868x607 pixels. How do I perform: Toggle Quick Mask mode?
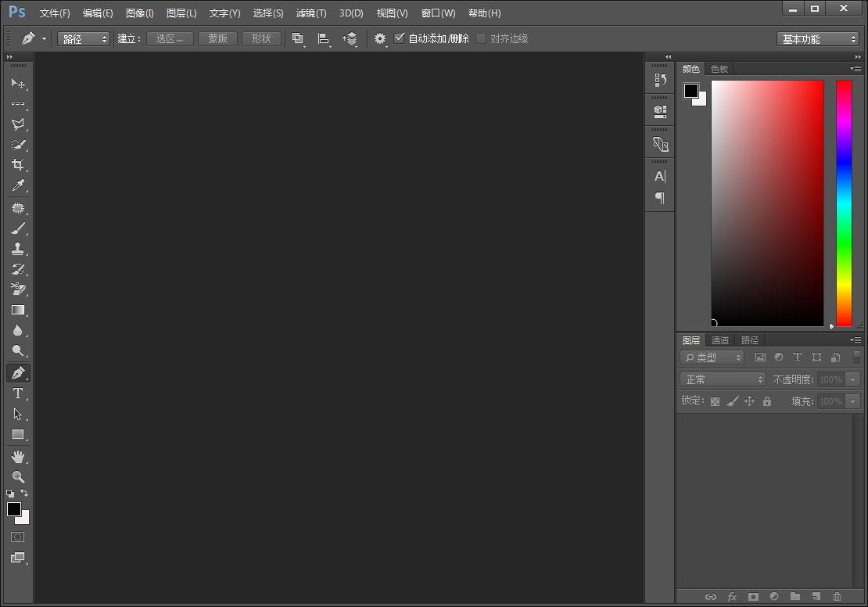tap(17, 537)
